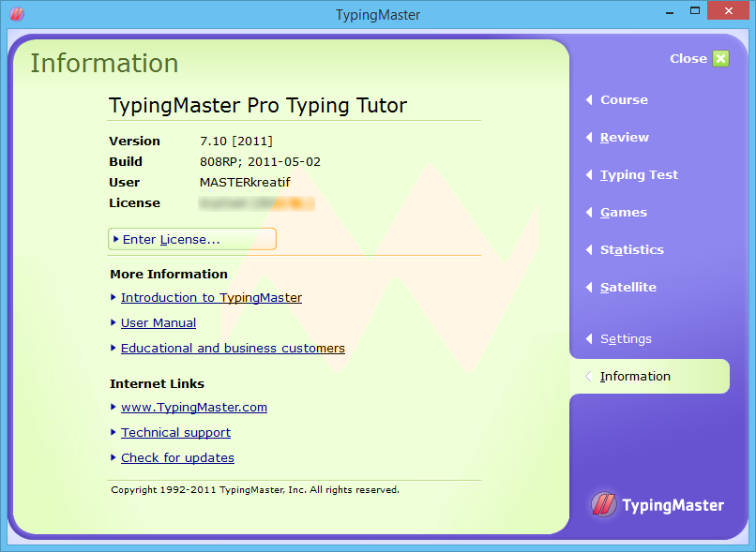Click the TypingMaster title bar app icon

17,14
